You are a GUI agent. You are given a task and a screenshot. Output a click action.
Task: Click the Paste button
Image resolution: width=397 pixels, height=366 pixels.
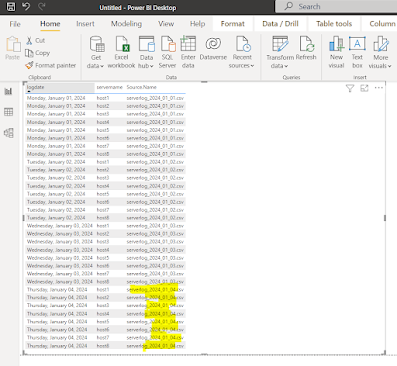[x=13, y=49]
